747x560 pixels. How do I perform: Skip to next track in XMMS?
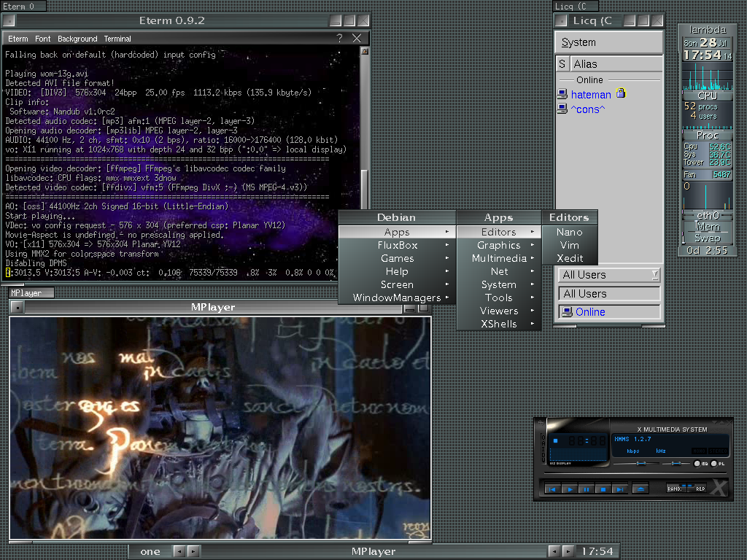click(x=619, y=489)
